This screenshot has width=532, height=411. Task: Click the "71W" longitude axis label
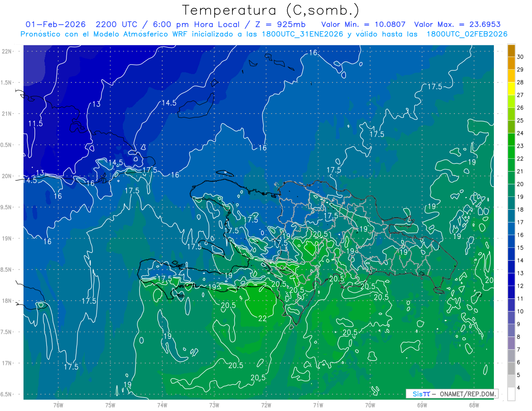tap(318, 405)
